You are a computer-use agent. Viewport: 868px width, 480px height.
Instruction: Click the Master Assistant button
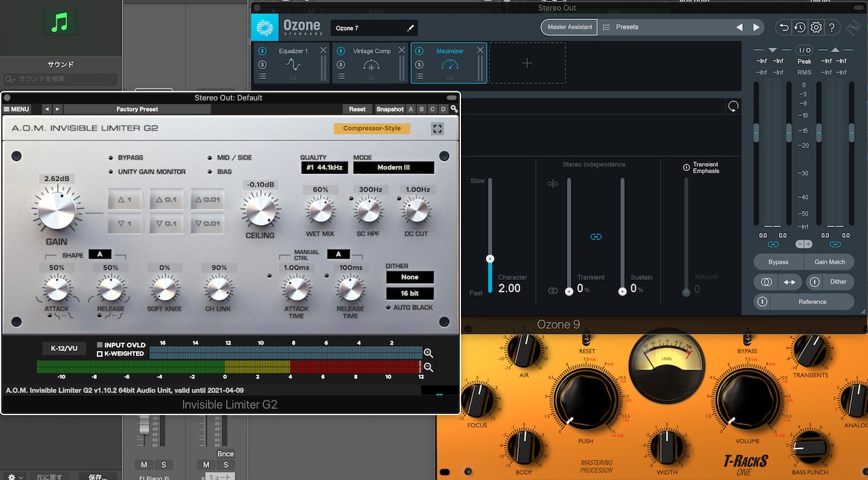pyautogui.click(x=569, y=27)
